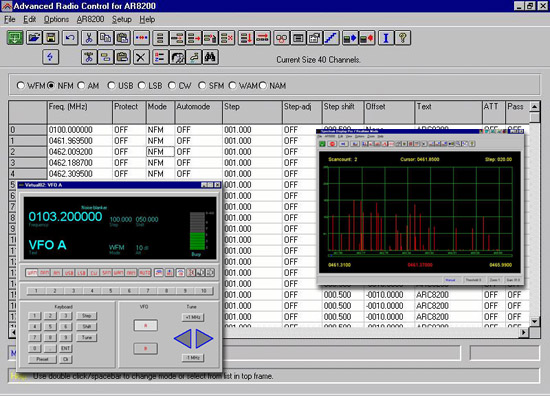This screenshot has width=550, height=396.
Task: Open the AR8200 menu
Action: [x=90, y=19]
